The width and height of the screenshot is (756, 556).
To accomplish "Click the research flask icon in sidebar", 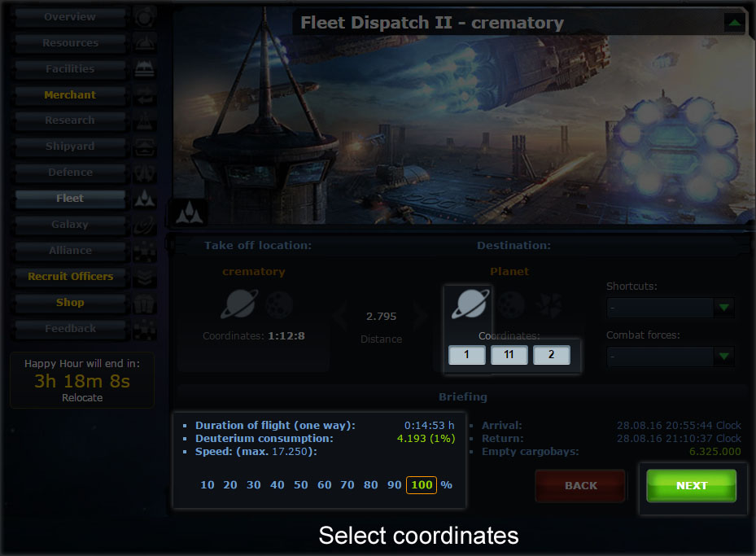I will tap(145, 120).
